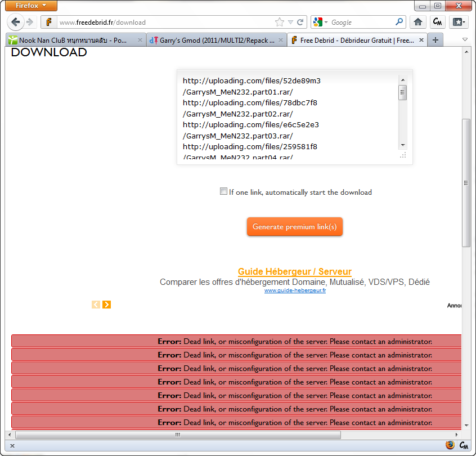This screenshot has height=456, width=476.
Task: Maximize the Firefox window
Action: (437, 6)
